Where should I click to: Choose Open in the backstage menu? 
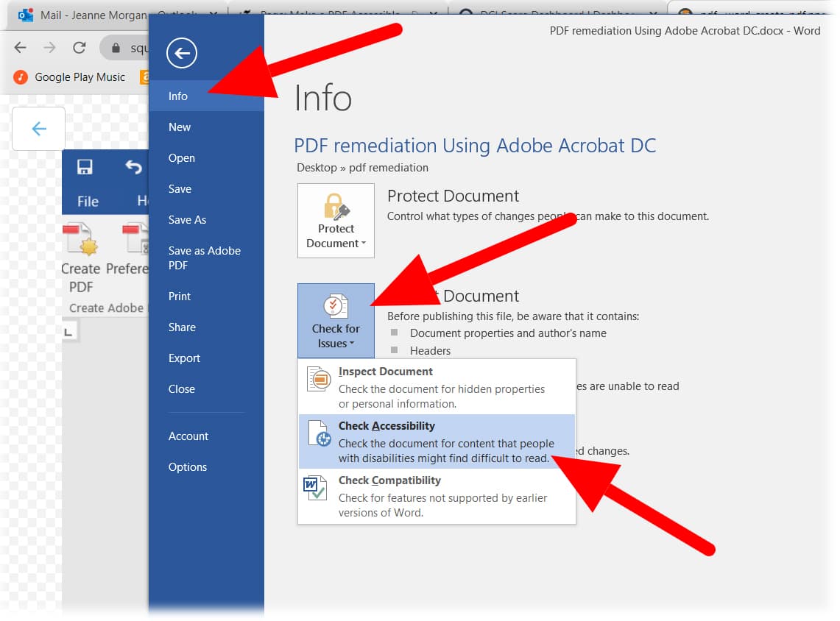pyautogui.click(x=206, y=158)
